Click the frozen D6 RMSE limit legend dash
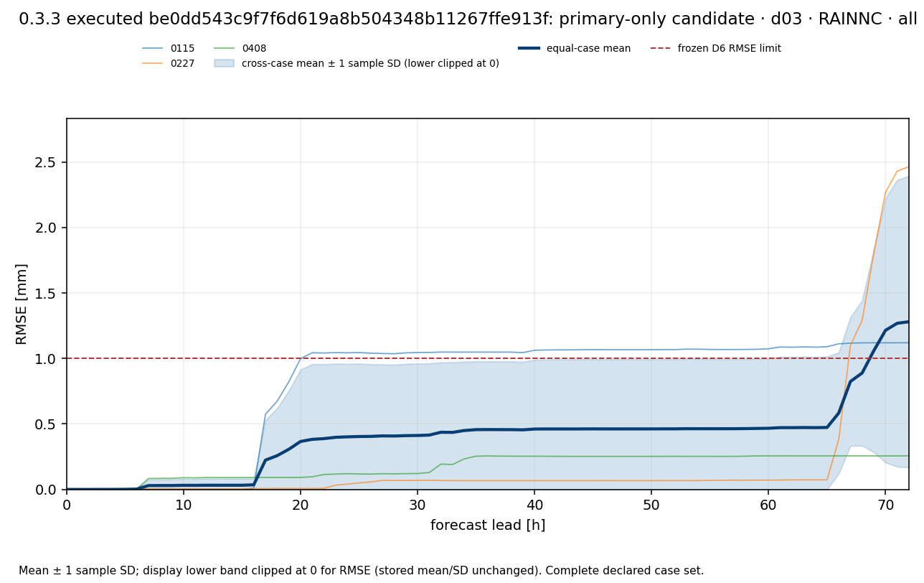The width and height of the screenshot is (924, 583). click(661, 49)
